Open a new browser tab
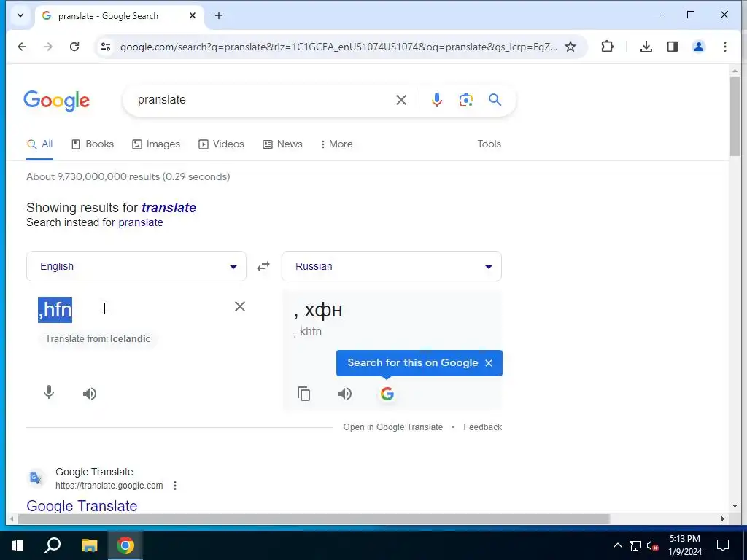Viewport: 747px width, 560px height. pos(219,15)
